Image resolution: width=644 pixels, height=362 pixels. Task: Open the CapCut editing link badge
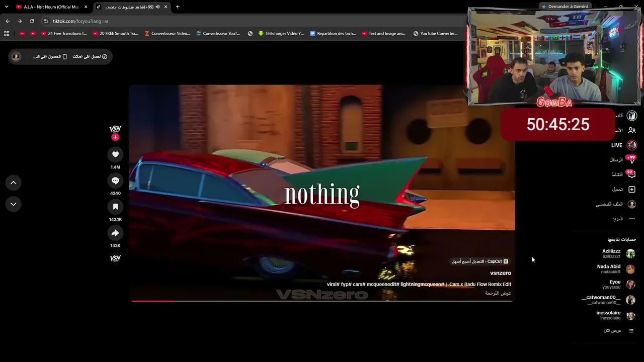[480, 261]
